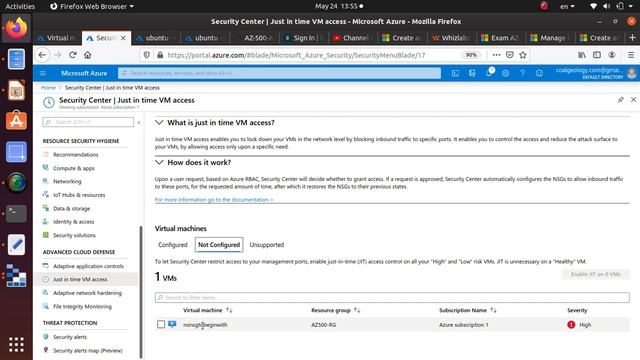
Task: Pin the Security Center blade
Action: click(x=620, y=100)
